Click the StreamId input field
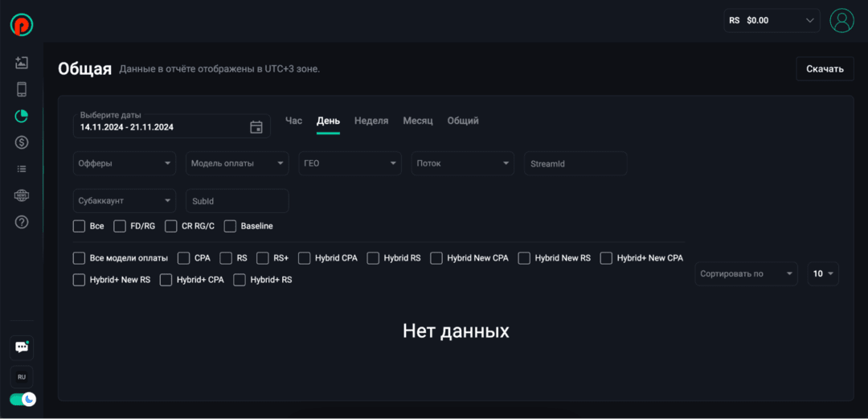 point(575,163)
